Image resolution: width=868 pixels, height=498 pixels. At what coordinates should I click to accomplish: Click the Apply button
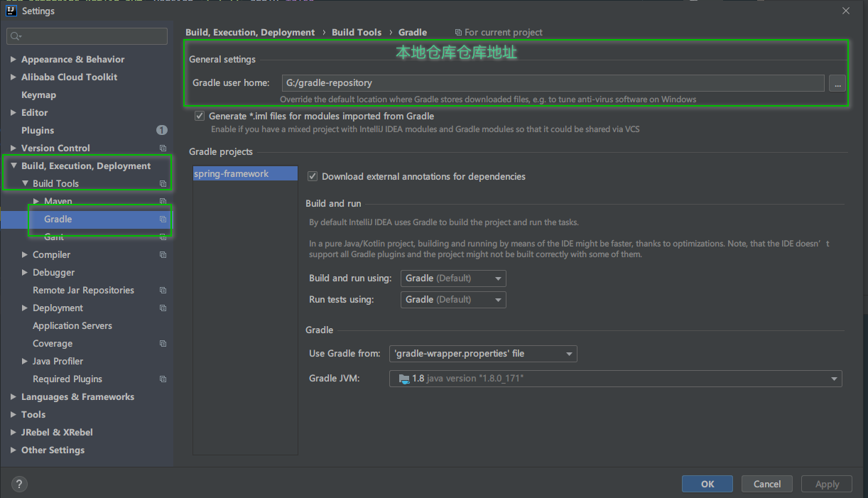[x=827, y=485]
